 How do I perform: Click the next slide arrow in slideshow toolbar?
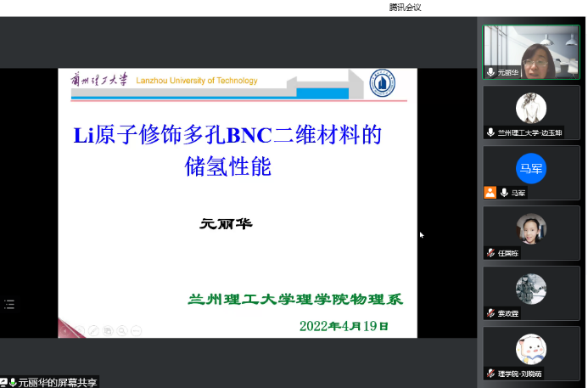click(79, 329)
